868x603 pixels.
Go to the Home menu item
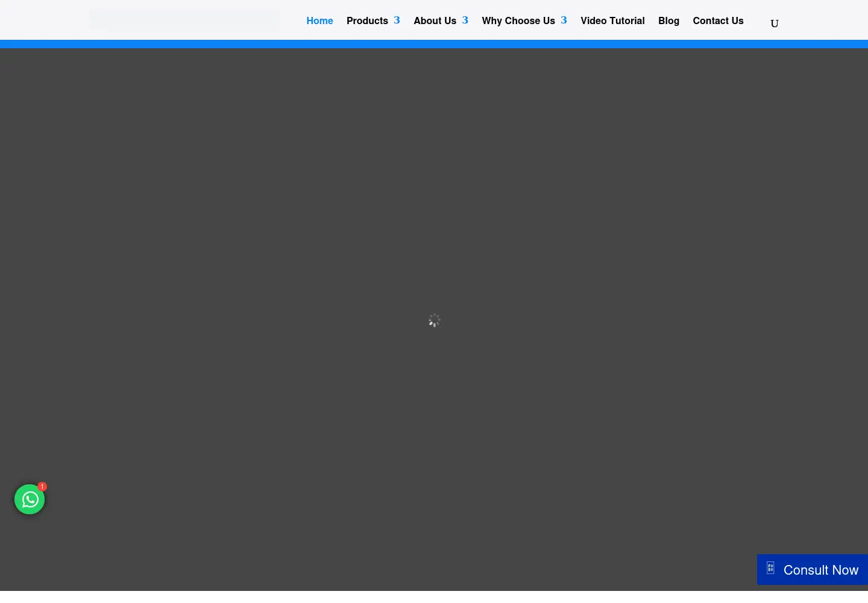pos(319,21)
